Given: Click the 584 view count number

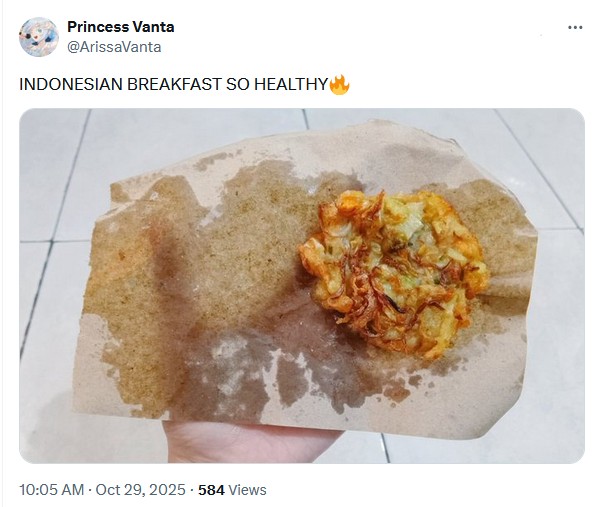Looking at the screenshot, I should (211, 490).
